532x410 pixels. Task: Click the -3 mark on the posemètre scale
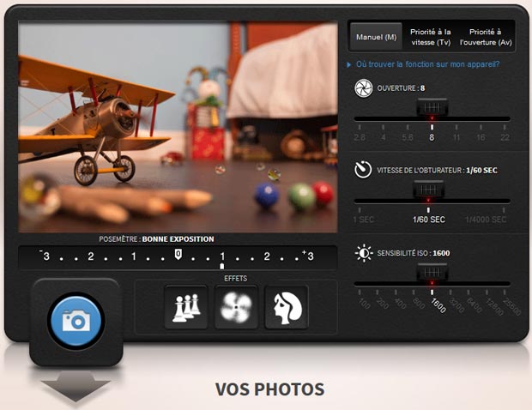45,256
